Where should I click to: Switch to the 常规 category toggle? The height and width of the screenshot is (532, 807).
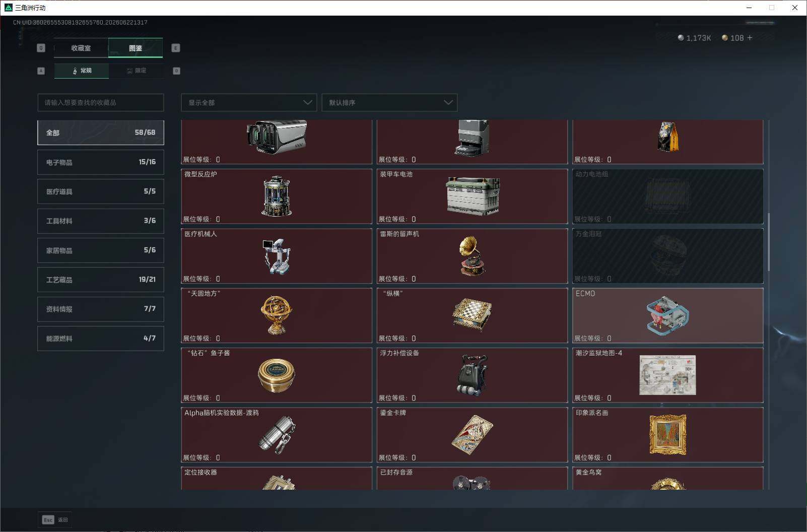82,71
